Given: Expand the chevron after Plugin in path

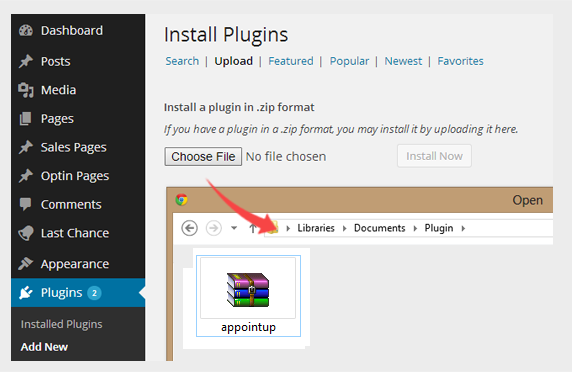Looking at the screenshot, I should tap(463, 228).
